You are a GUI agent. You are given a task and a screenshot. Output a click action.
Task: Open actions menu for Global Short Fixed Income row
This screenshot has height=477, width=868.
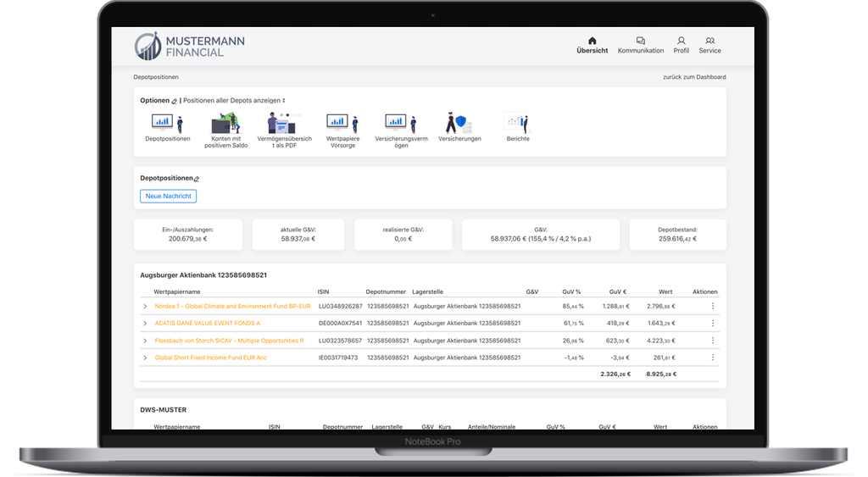(x=712, y=358)
